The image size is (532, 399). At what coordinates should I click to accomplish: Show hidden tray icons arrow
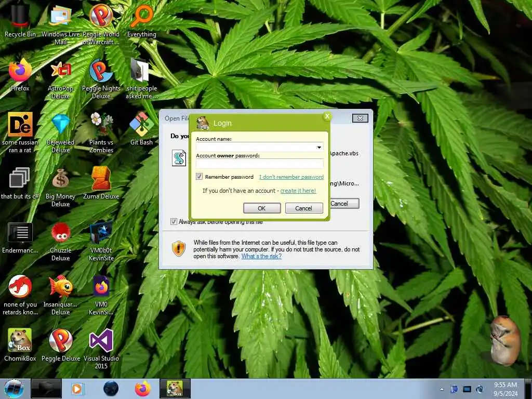pyautogui.click(x=442, y=389)
